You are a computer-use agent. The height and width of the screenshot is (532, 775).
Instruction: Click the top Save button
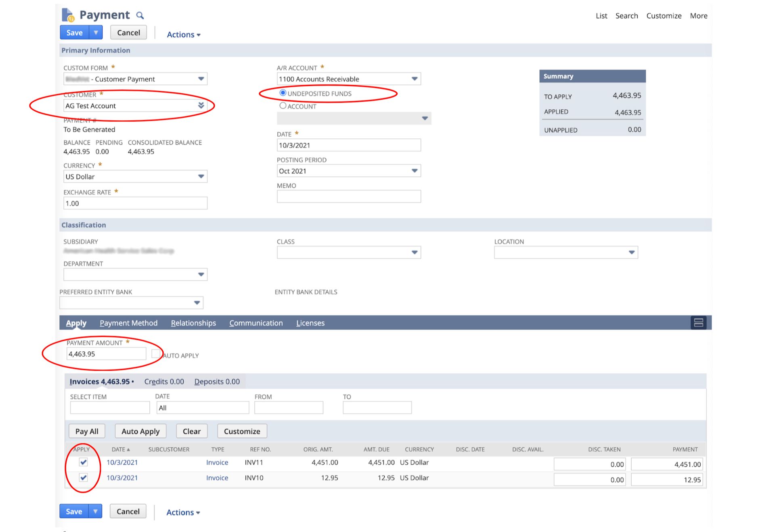(75, 33)
